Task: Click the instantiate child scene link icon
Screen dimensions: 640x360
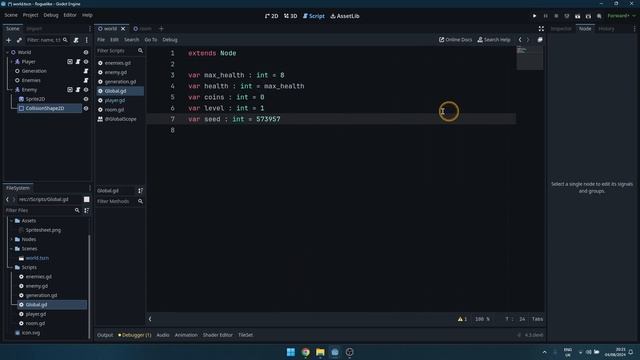Action: (x=19, y=40)
